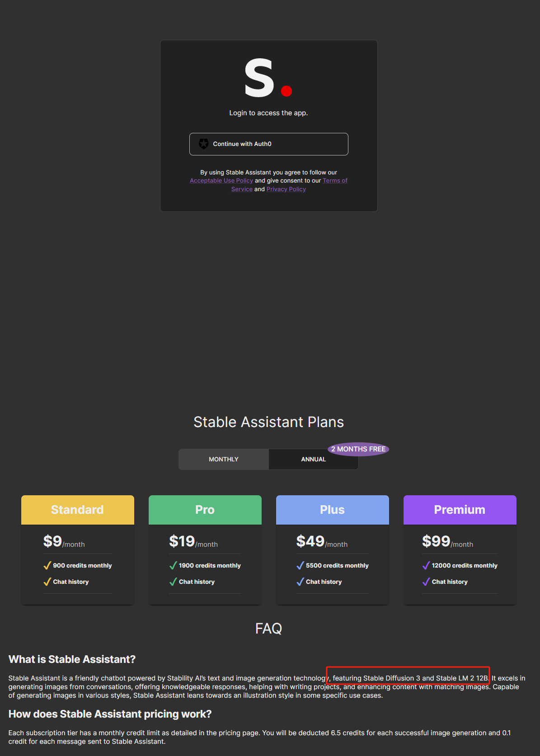Switch to ANNUAL billing tab
540x756 pixels.
coord(314,459)
